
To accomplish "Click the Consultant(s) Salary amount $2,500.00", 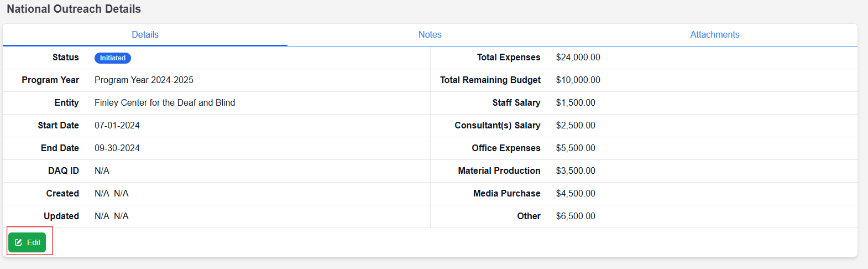I will click(576, 125).
